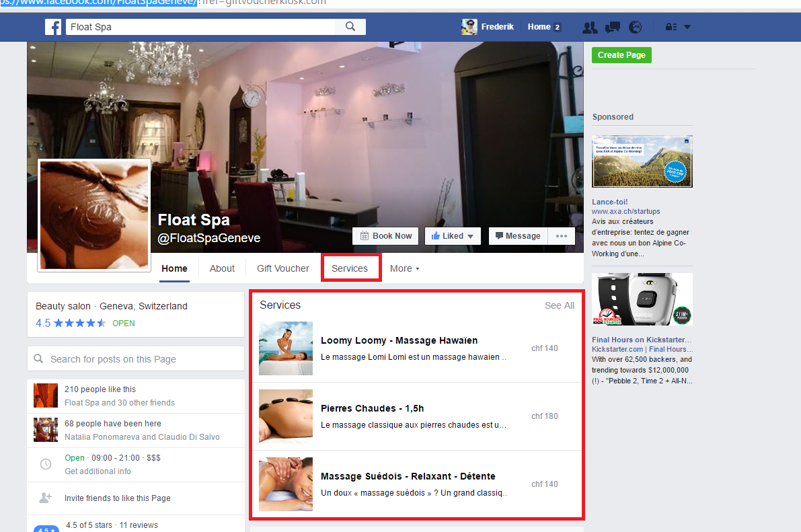
Task: Click the Facebook logo icon
Action: pos(53,27)
